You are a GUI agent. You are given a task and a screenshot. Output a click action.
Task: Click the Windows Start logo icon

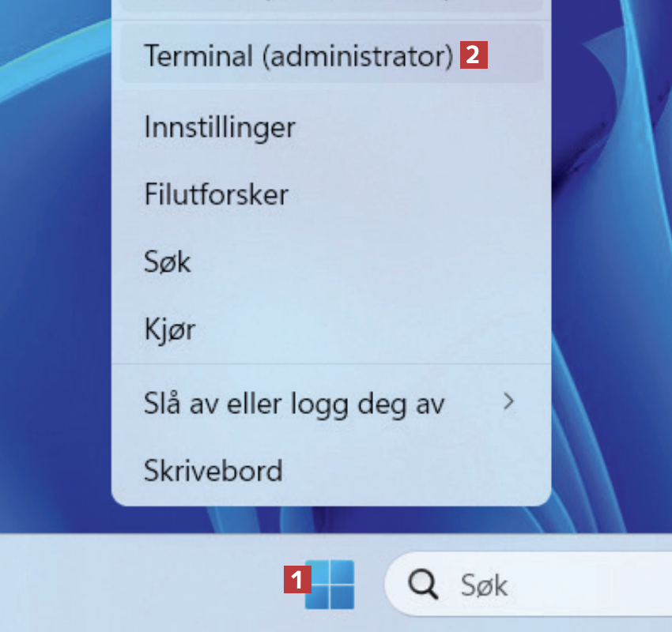(330, 585)
